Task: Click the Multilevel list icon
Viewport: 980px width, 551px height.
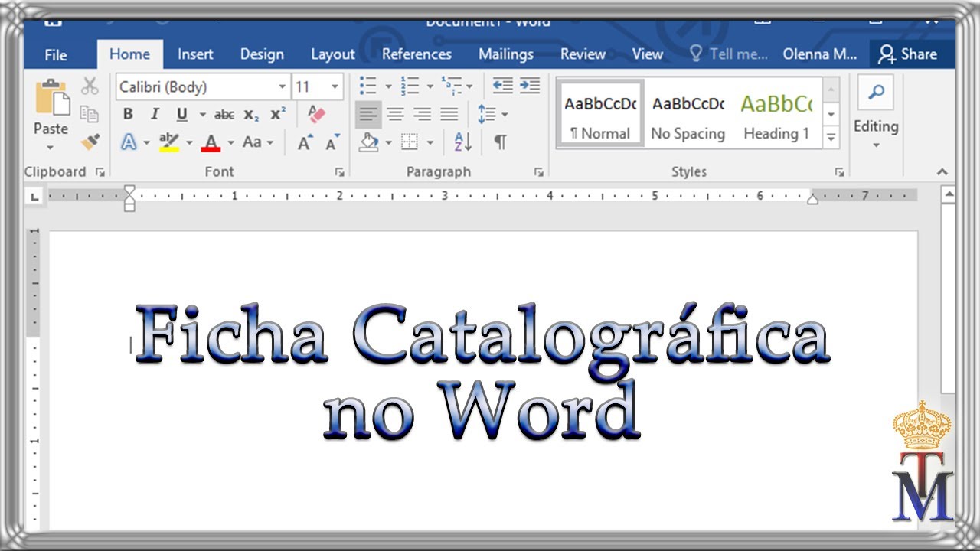Action: pos(451,86)
